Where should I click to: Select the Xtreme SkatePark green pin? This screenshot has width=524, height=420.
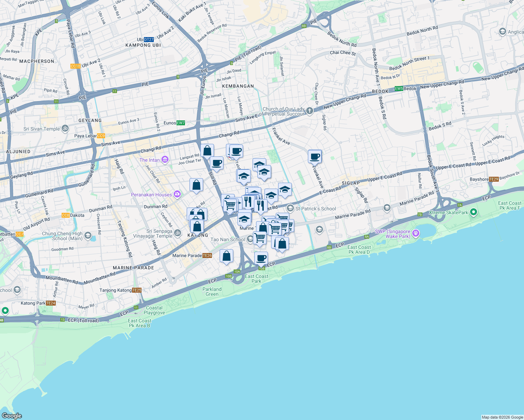tap(474, 212)
